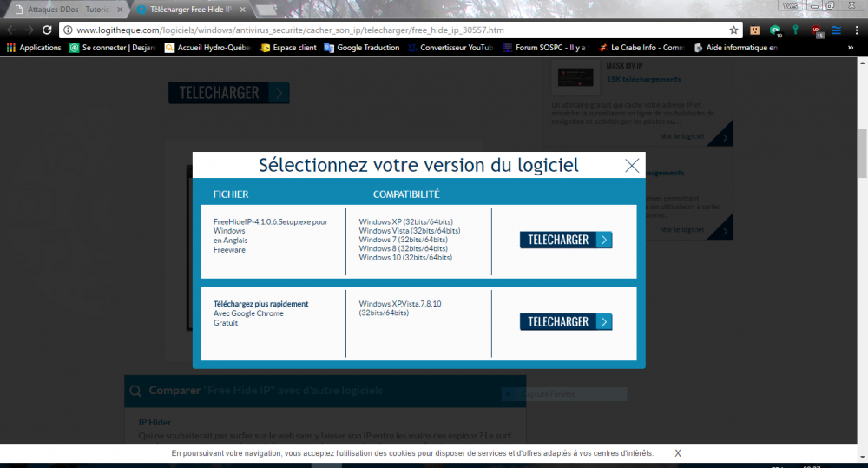Download FreeHideIP-4.1.0.6.Setup.exe via Telecharger button
This screenshot has height=468, width=868.
point(566,240)
